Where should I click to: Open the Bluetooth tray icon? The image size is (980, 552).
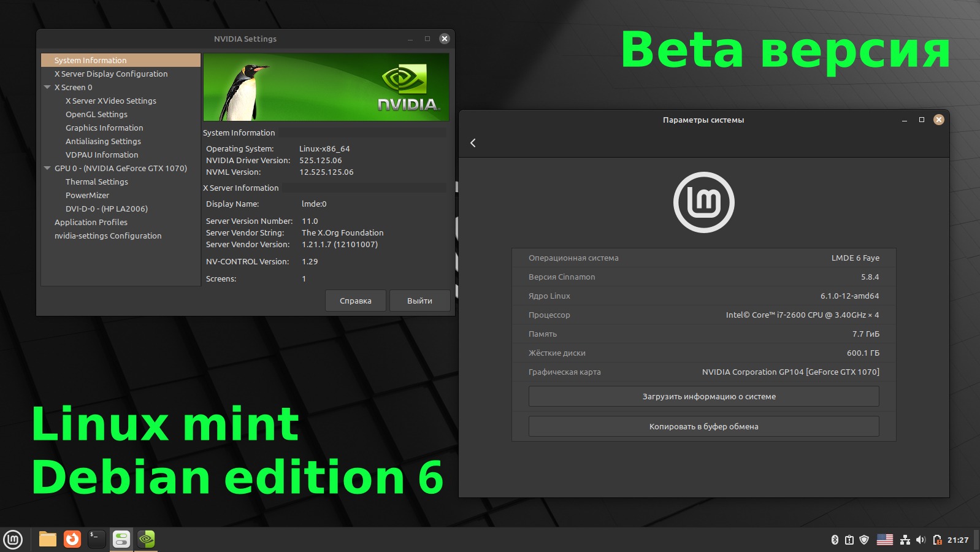tap(835, 540)
